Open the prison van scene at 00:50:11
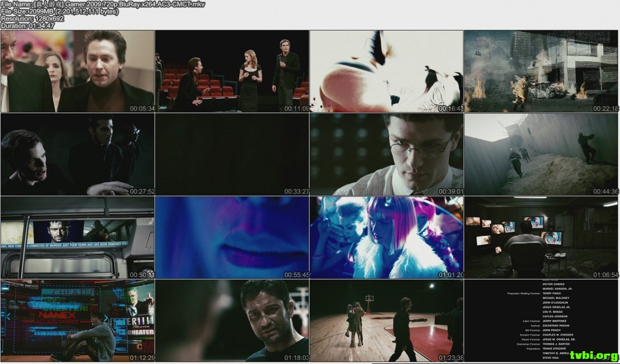 (x=77, y=237)
